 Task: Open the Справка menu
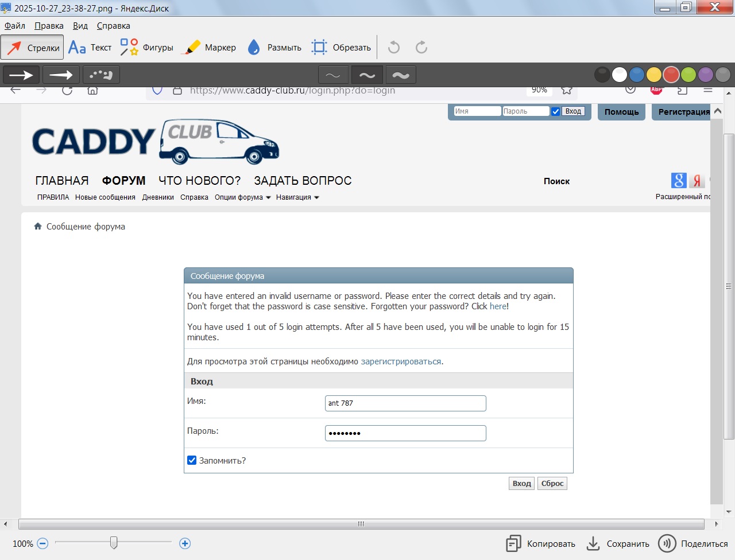coord(113,26)
